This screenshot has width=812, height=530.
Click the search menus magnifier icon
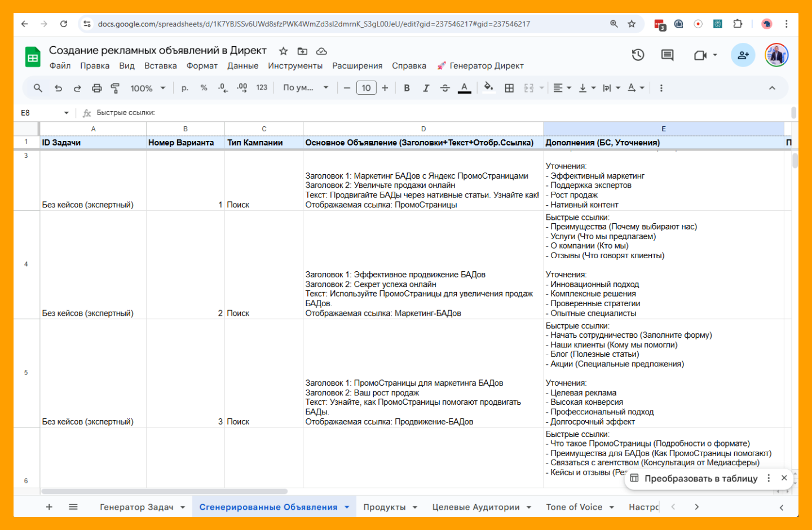click(38, 88)
